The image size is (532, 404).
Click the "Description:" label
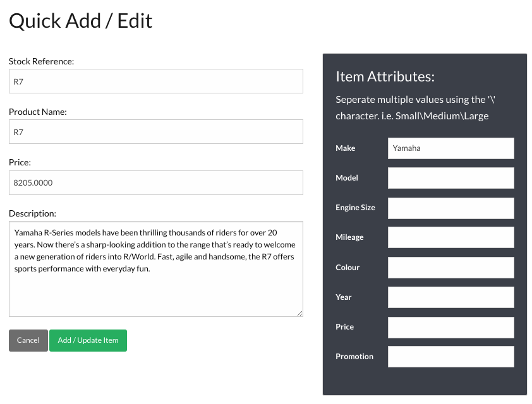[x=33, y=213]
